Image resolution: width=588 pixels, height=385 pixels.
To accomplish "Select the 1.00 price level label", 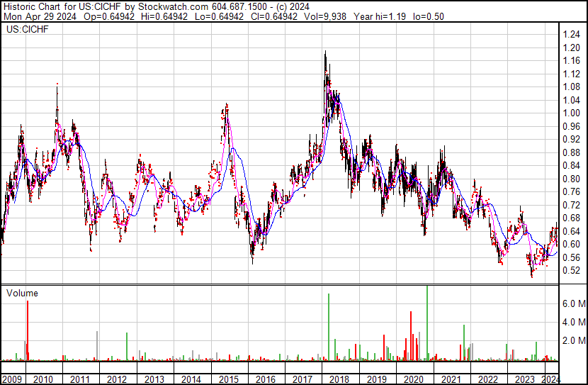I will pyautogui.click(x=571, y=113).
